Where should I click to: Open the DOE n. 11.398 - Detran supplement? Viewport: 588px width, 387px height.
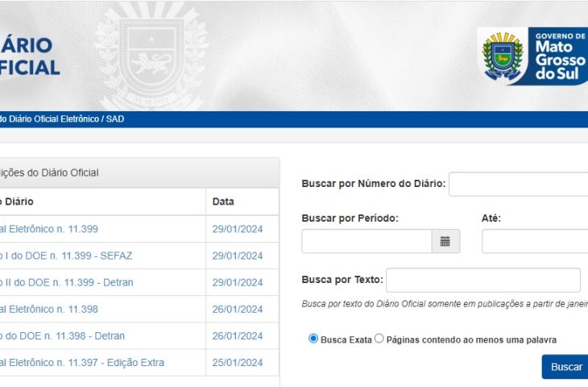click(x=63, y=335)
